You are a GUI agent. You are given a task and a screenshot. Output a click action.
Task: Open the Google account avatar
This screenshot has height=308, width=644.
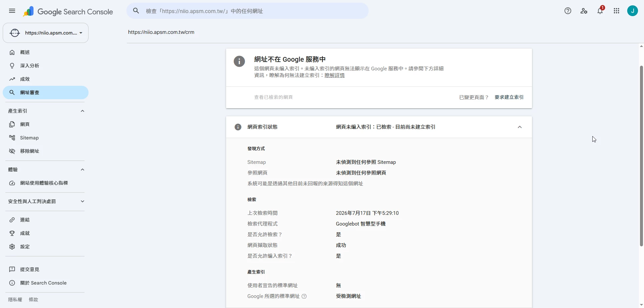(x=633, y=11)
